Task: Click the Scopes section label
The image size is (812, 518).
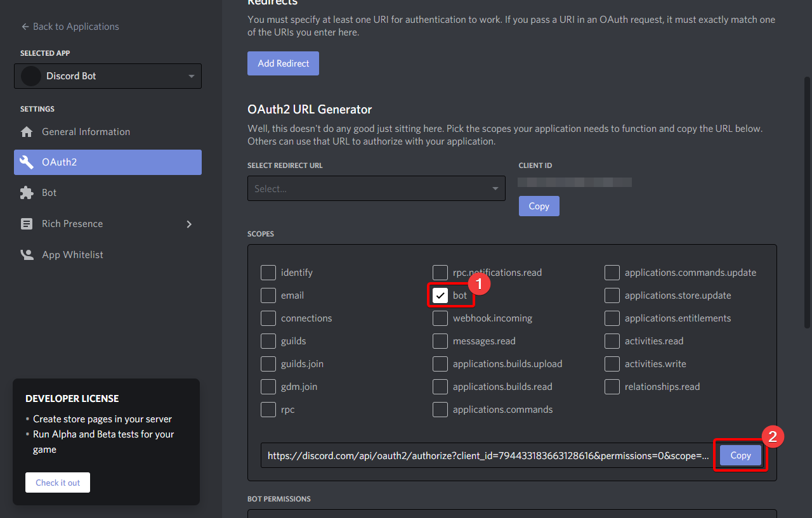Action: pyautogui.click(x=261, y=234)
